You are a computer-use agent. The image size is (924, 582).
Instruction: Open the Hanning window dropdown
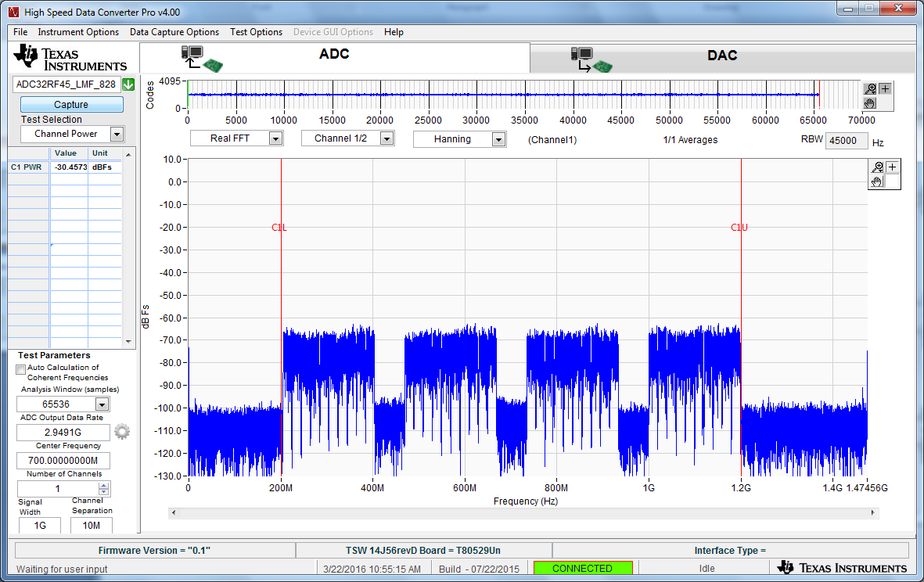coord(498,139)
